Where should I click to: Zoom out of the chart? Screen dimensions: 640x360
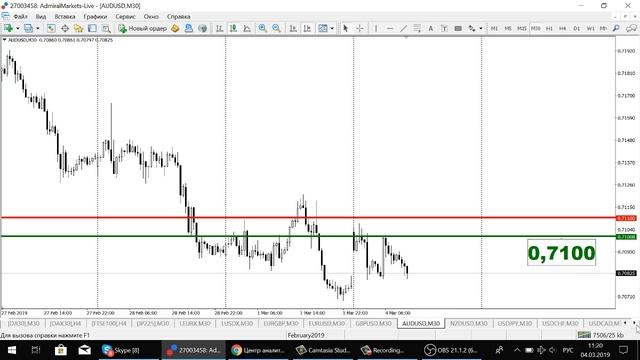(x=276, y=28)
